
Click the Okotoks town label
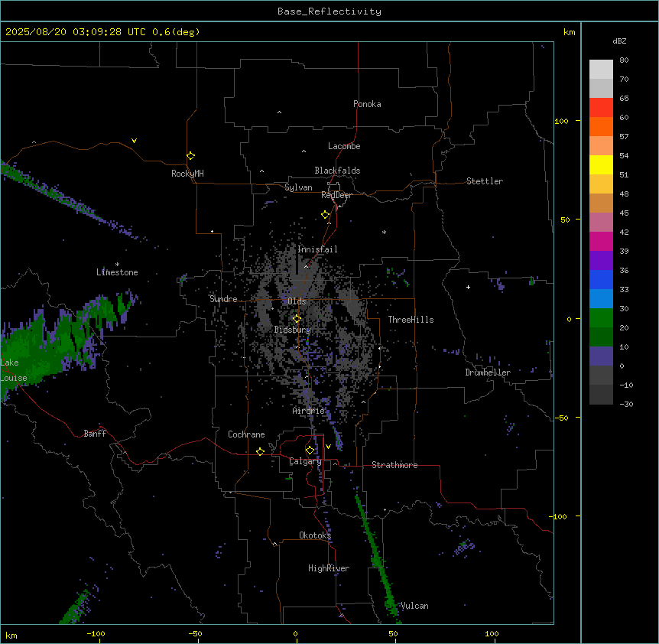(x=315, y=535)
